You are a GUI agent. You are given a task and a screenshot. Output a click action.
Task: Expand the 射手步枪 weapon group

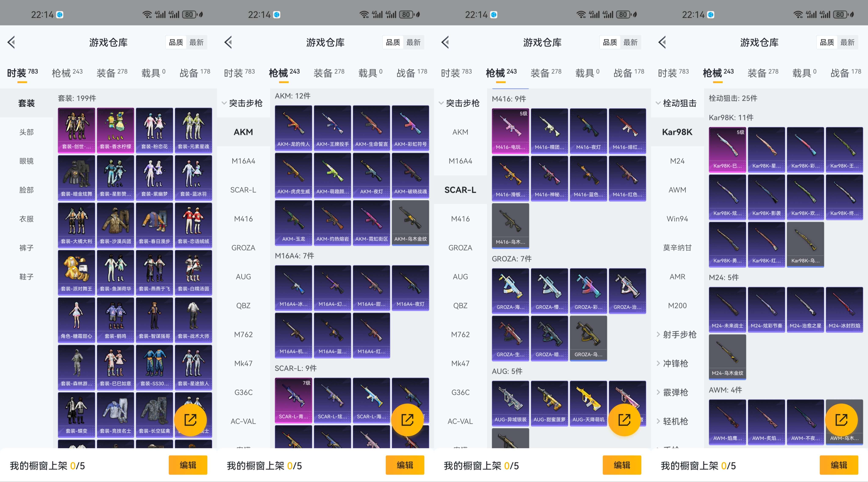pyautogui.click(x=677, y=335)
